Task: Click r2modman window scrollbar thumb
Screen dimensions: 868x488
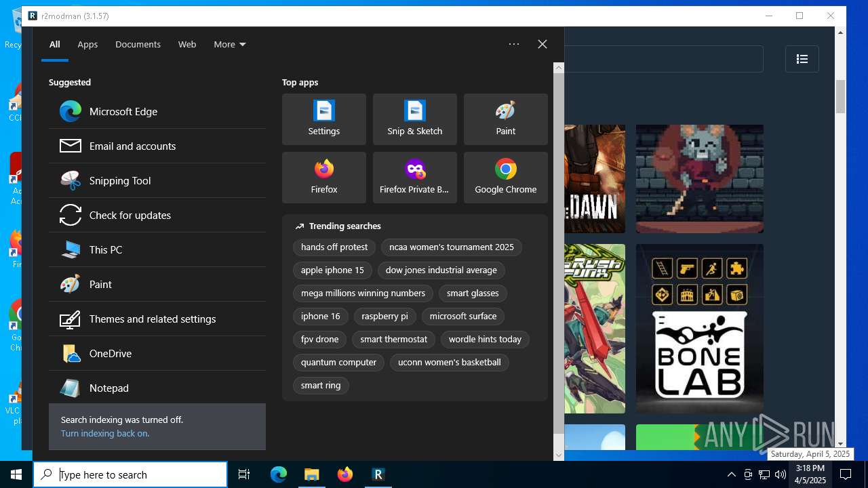Action: tap(841, 97)
